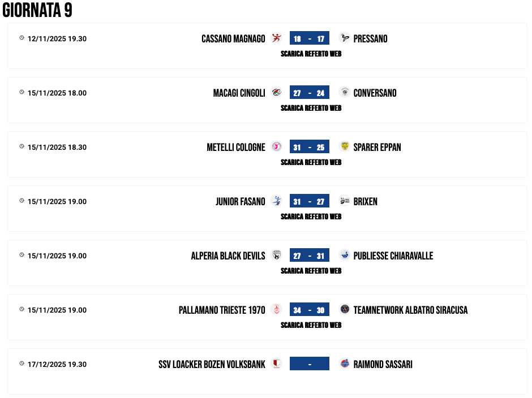Click the Pressano team logo
The height and width of the screenshot is (398, 532).
pos(344,38)
